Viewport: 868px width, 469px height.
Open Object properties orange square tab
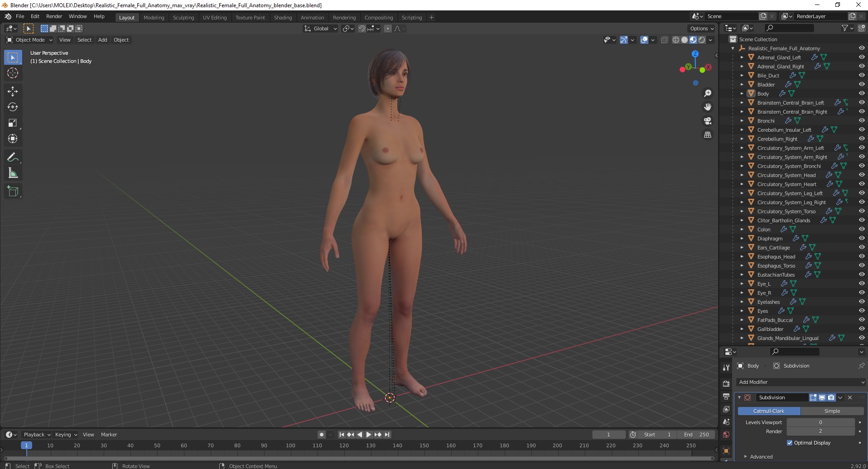coord(726,451)
